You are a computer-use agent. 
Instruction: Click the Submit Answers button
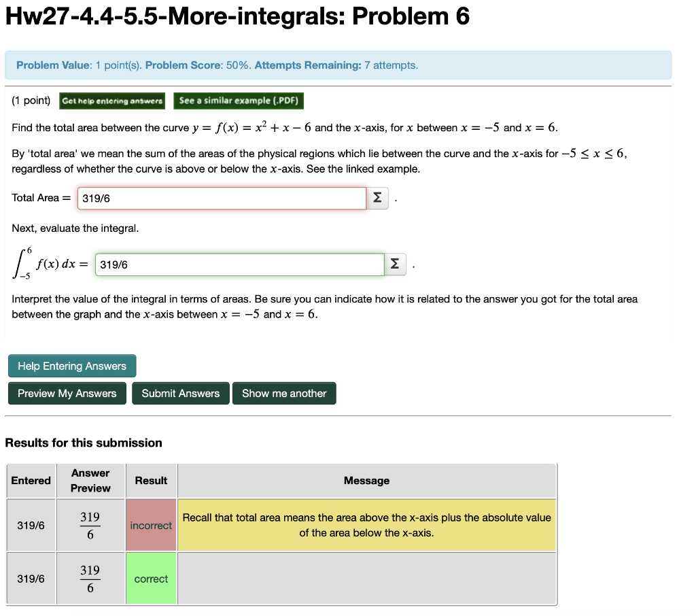tap(180, 393)
